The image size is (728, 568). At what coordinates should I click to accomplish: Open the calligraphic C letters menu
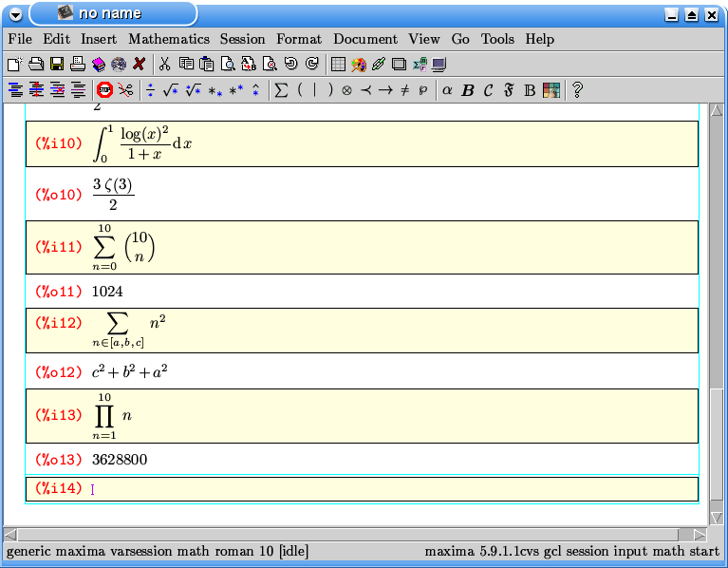tap(488, 90)
